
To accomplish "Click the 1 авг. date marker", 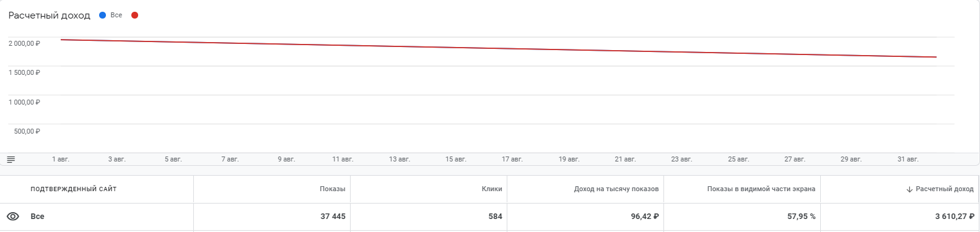I will 61,160.
